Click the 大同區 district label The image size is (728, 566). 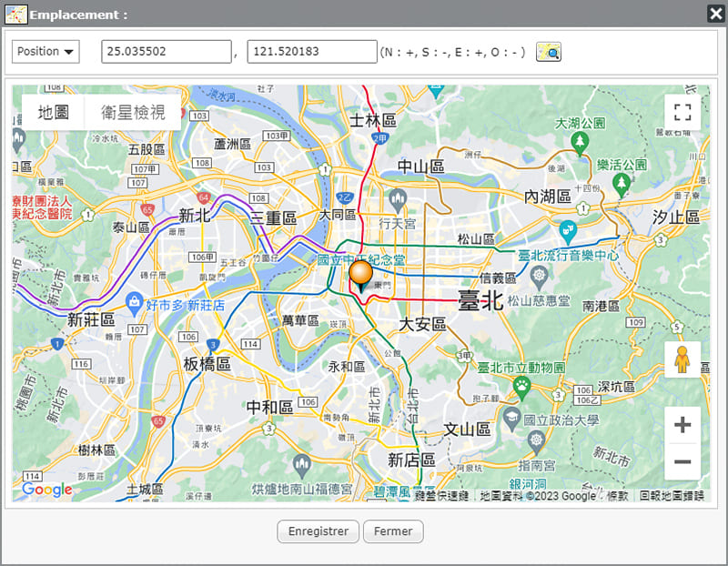point(338,215)
